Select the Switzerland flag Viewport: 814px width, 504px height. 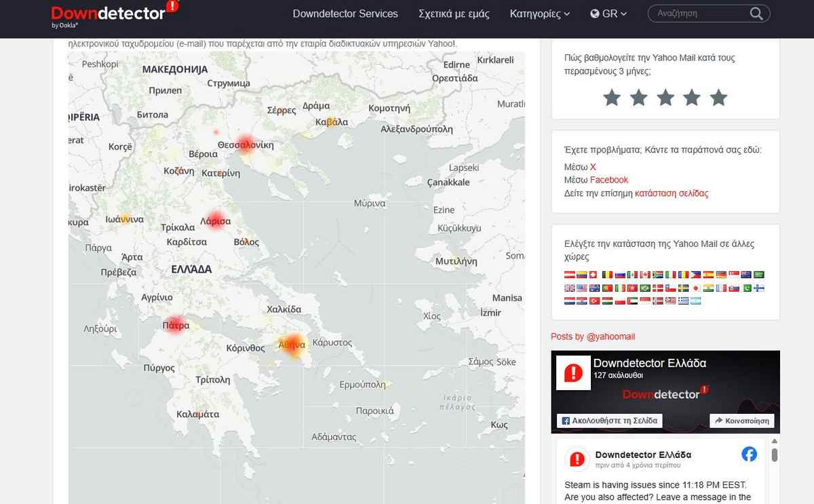click(594, 275)
